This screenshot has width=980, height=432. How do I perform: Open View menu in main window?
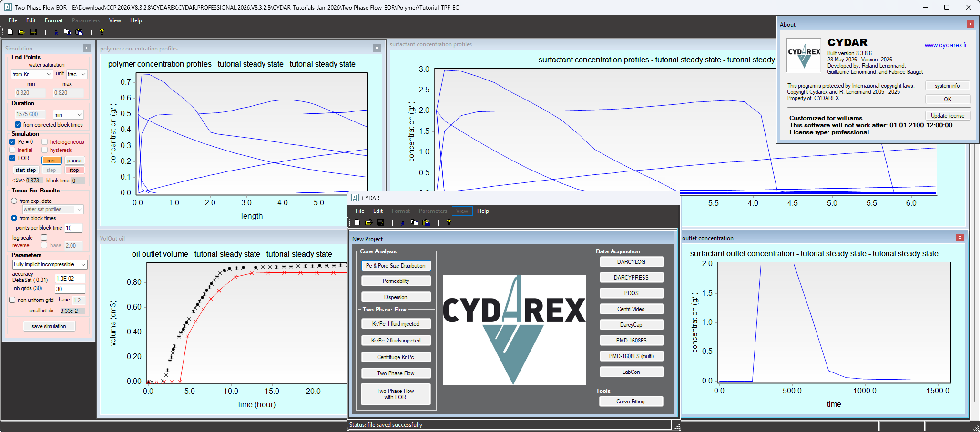(115, 20)
